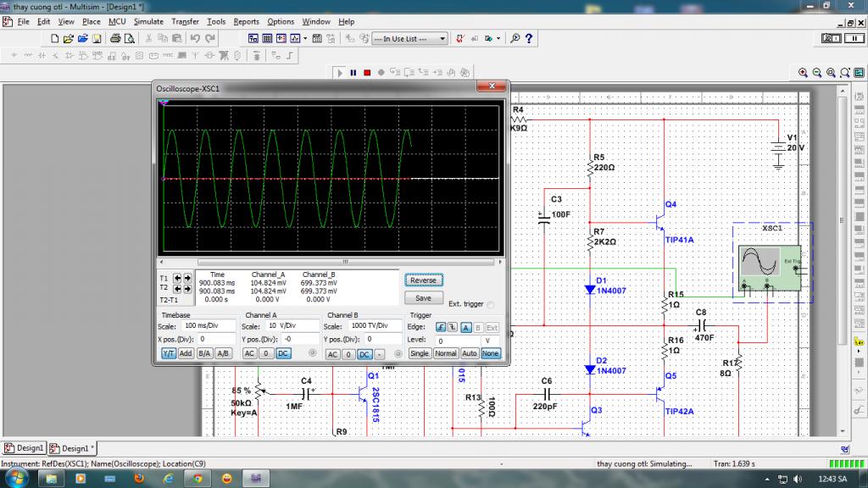This screenshot has width=868, height=488.
Task: Toggle the Spreadsheet View icon
Action: click(267, 39)
